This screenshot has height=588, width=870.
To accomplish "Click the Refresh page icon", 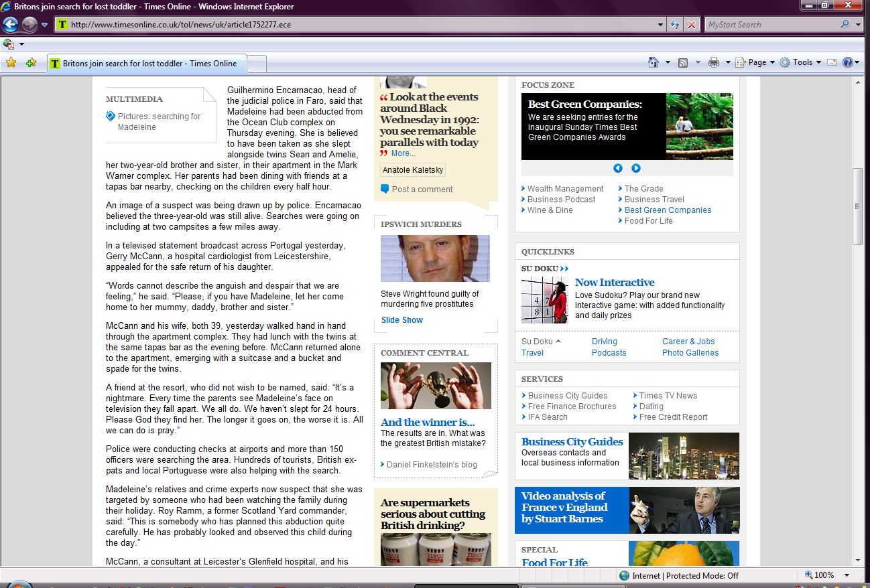I will click(x=676, y=25).
